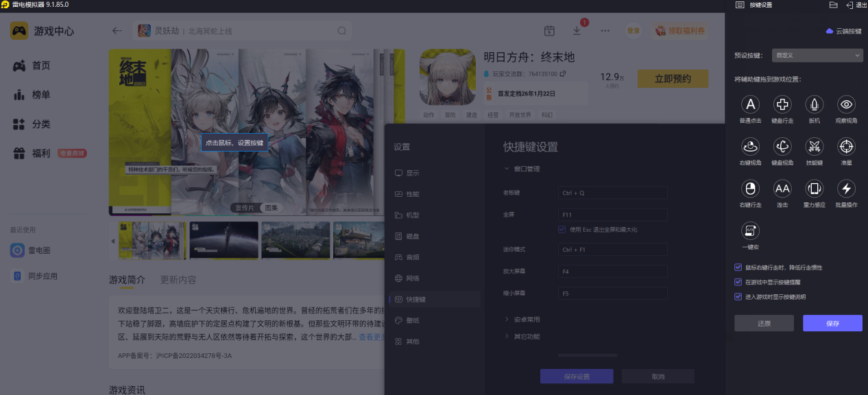Click the 立即预约 pre-register button
This screenshot has width=868, height=395.
pyautogui.click(x=673, y=79)
